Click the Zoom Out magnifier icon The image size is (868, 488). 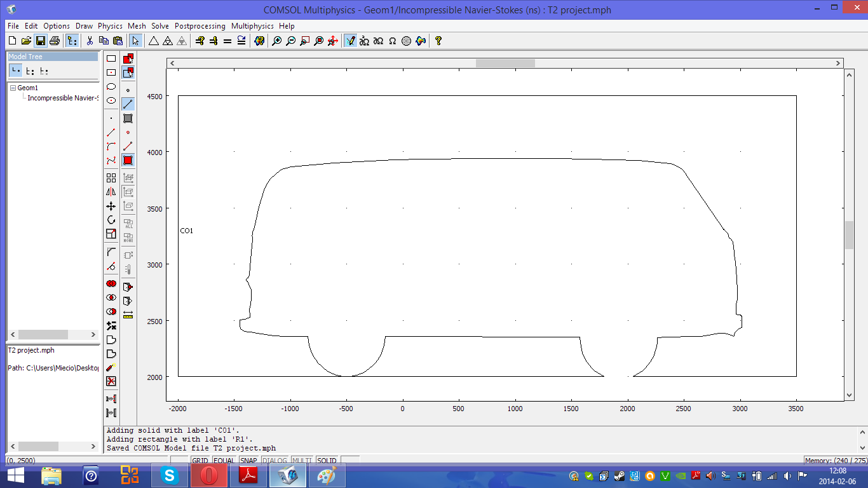(290, 41)
